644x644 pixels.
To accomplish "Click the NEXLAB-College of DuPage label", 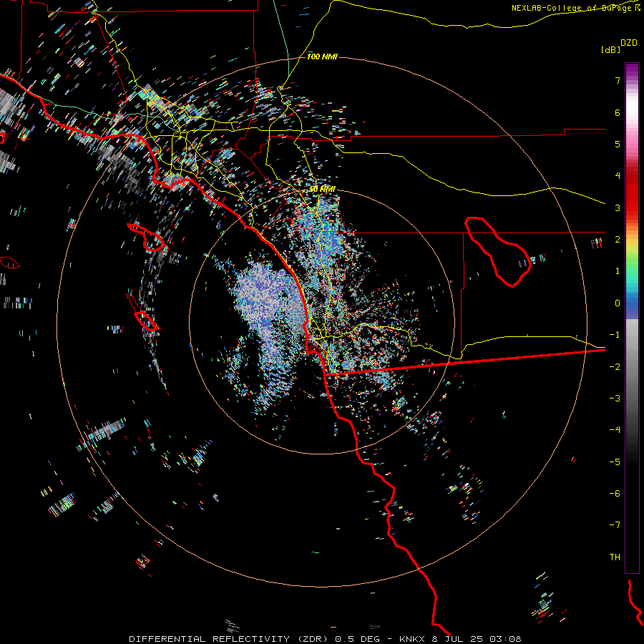I will (x=575, y=8).
